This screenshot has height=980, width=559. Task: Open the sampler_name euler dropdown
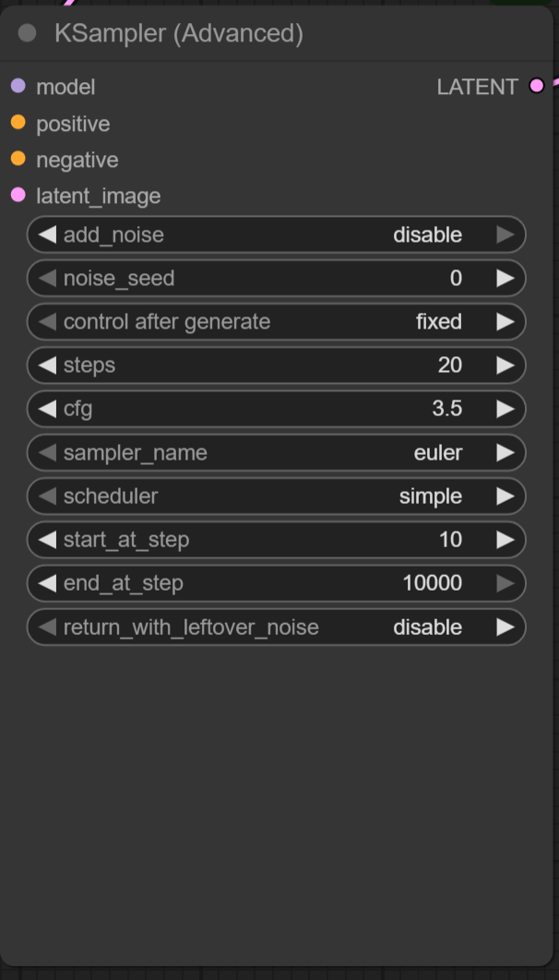click(277, 453)
